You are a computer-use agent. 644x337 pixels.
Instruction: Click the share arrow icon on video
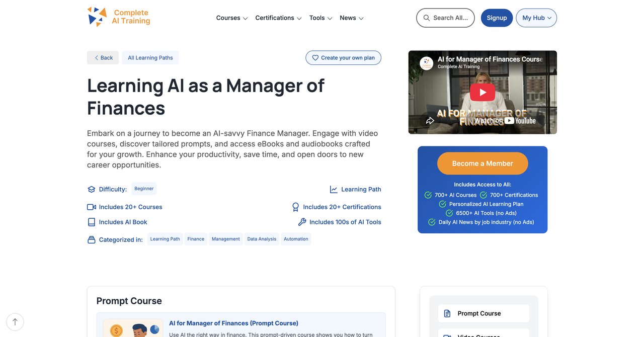coord(430,121)
